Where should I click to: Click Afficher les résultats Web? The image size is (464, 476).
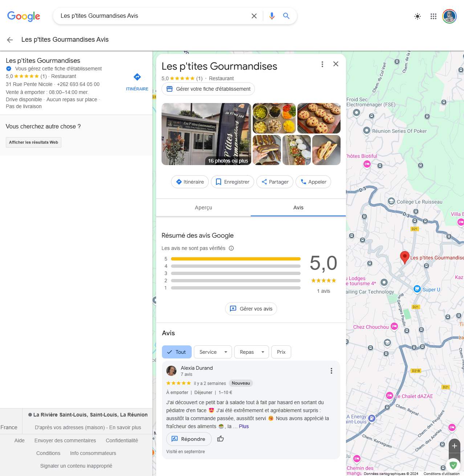pyautogui.click(x=33, y=142)
